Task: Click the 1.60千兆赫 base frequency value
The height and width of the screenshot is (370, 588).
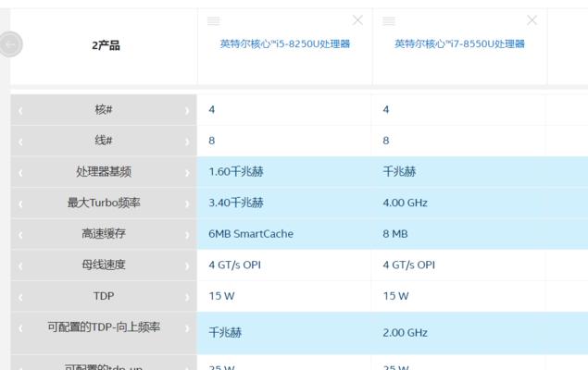Action: click(236, 171)
